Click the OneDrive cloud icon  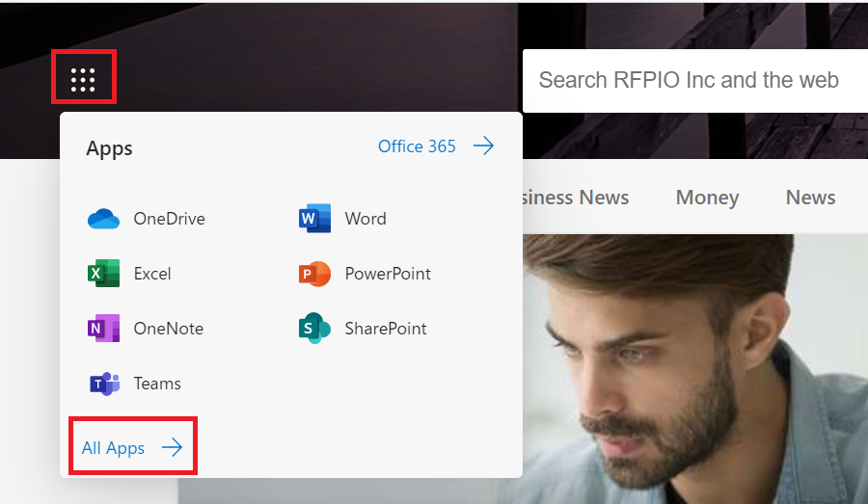(103, 219)
